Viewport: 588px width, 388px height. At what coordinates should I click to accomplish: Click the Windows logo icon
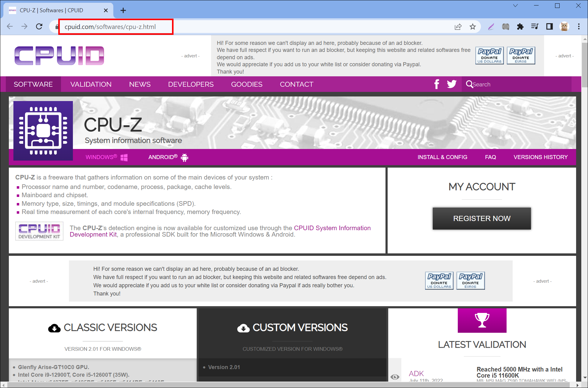[124, 158]
